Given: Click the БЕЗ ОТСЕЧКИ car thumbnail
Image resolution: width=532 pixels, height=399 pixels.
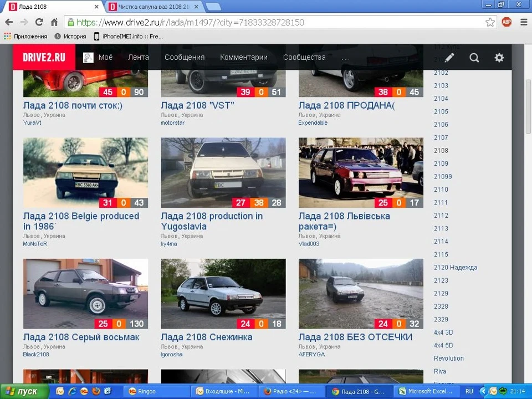Looking at the screenshot, I should (361, 294).
